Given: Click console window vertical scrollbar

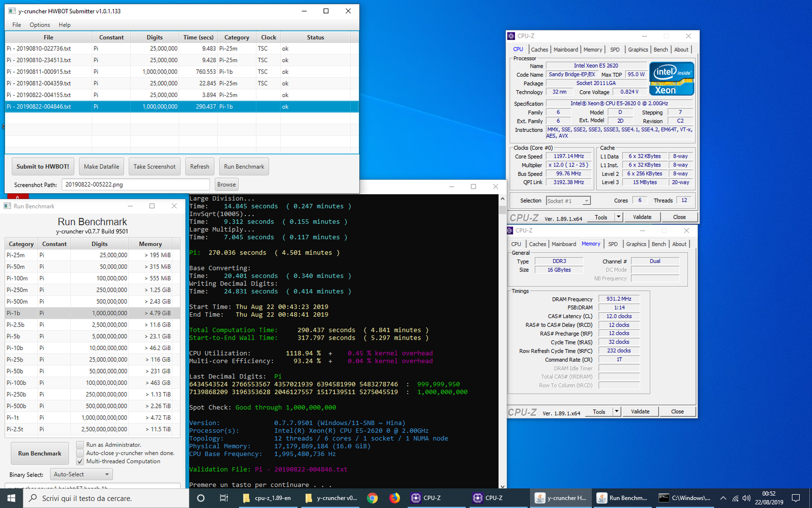Looking at the screenshot, I should pyautogui.click(x=502, y=342).
